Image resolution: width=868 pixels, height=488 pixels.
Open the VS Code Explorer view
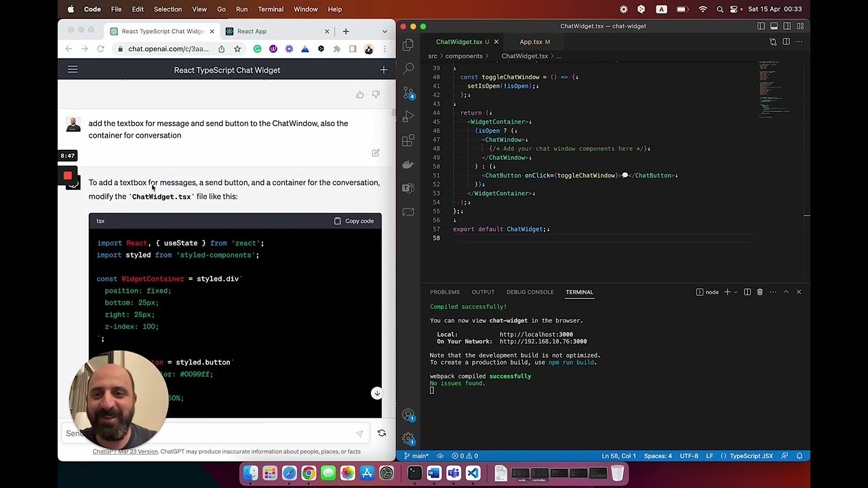(408, 45)
